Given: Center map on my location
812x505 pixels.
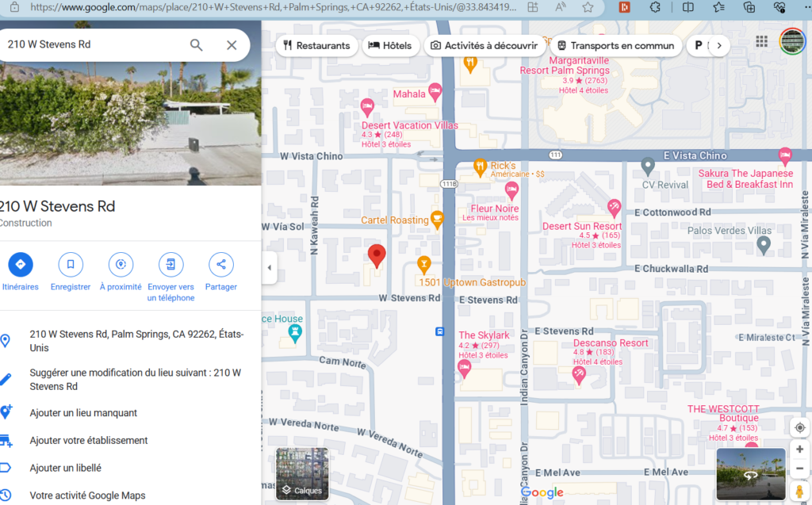Looking at the screenshot, I should coord(799,428).
